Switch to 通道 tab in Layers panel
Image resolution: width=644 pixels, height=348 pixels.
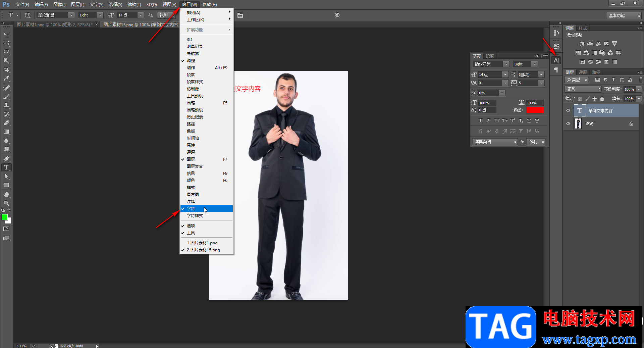click(x=583, y=72)
